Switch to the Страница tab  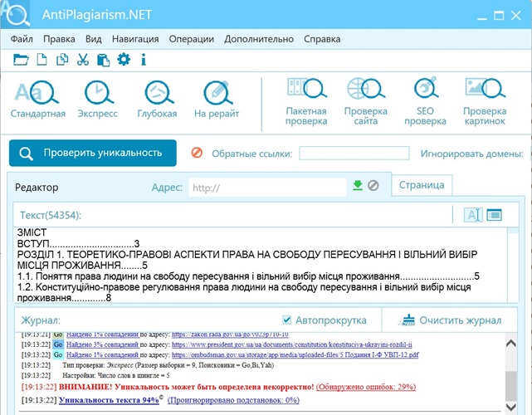(x=422, y=185)
